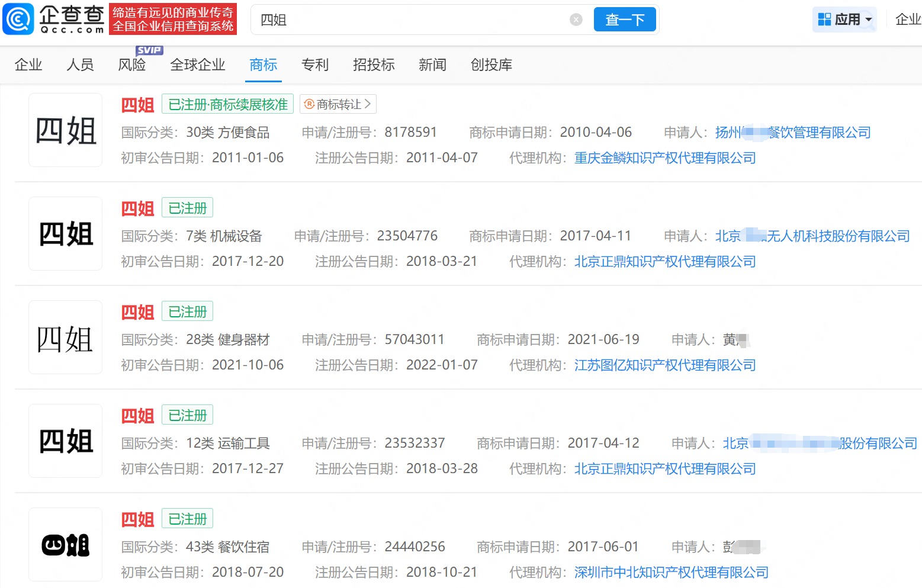Click inside the search input field
Image resolution: width=922 pixels, height=588 pixels.
(x=415, y=19)
